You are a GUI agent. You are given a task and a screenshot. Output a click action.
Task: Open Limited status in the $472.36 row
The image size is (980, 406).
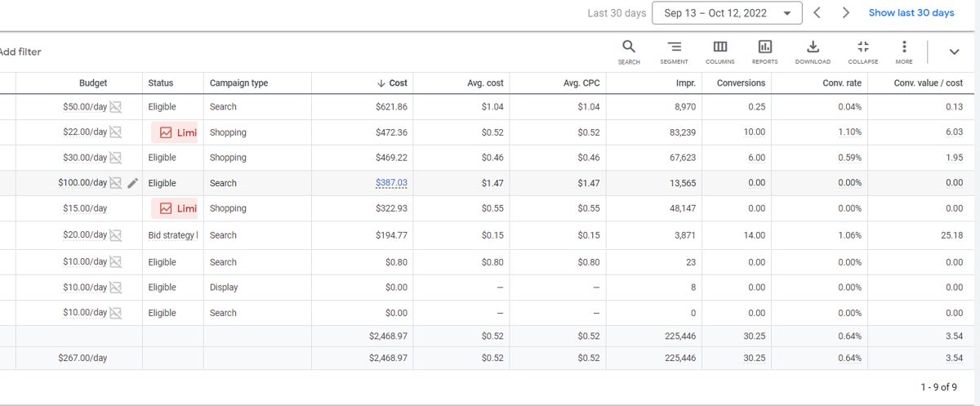[x=175, y=132]
